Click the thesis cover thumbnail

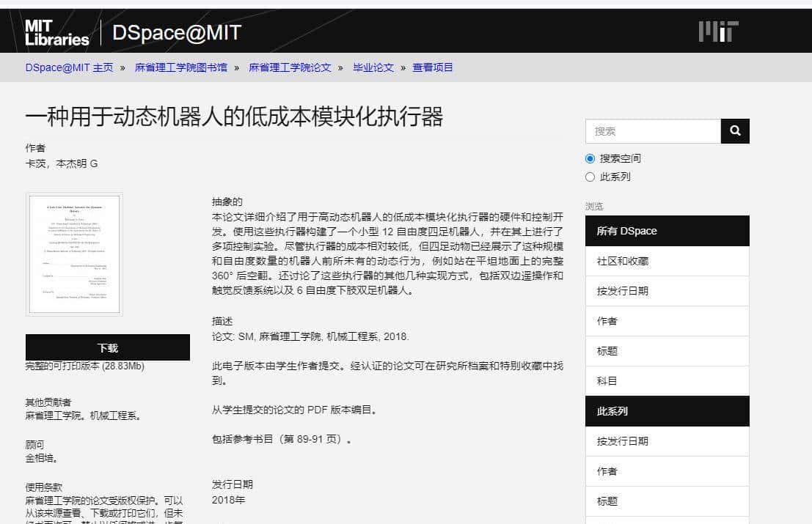click(x=73, y=254)
